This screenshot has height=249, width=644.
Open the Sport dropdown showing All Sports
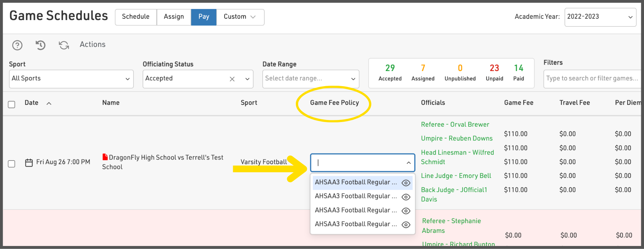point(71,79)
